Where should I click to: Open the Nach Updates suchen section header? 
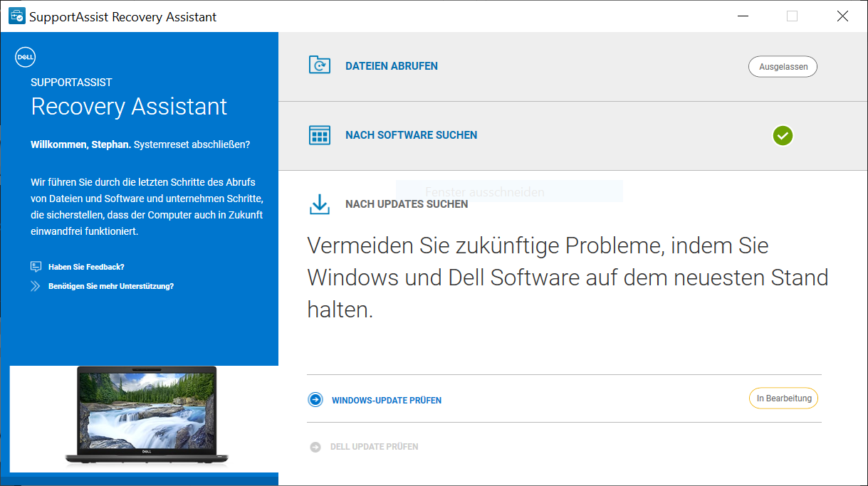[407, 204]
